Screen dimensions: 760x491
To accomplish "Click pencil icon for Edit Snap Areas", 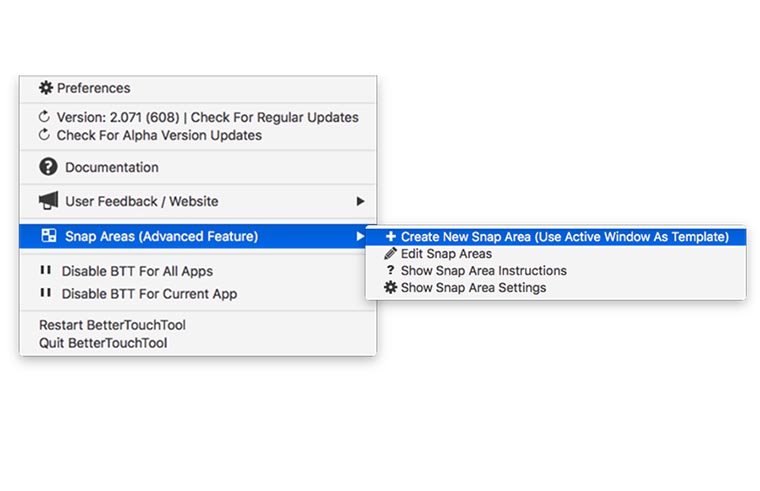I will (390, 253).
